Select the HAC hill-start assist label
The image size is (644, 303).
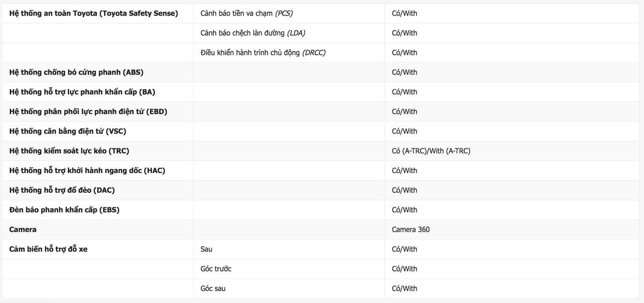(x=87, y=171)
